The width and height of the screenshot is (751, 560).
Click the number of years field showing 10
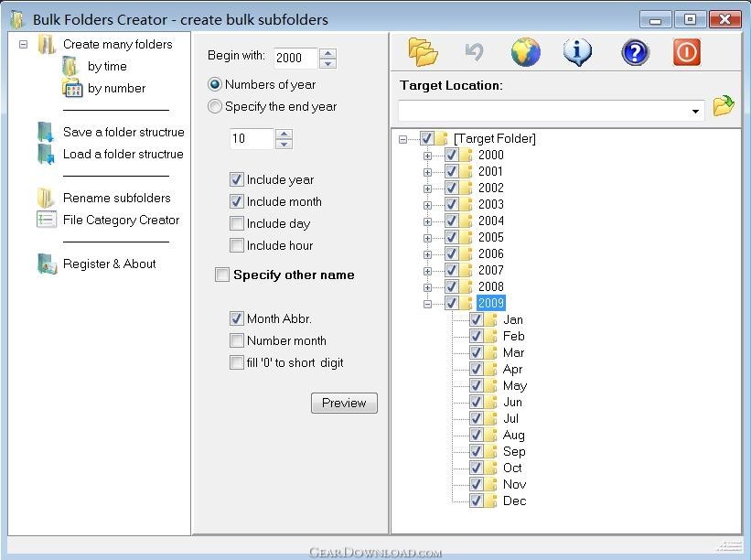252,139
